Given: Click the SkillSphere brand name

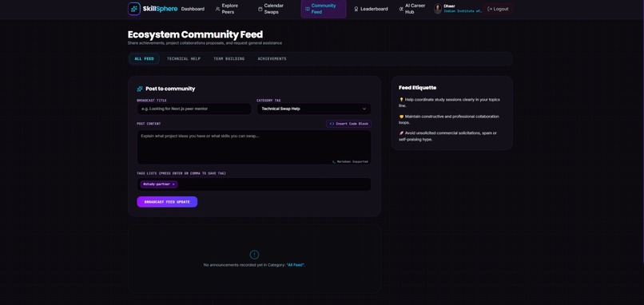Looking at the screenshot, I should [160, 9].
